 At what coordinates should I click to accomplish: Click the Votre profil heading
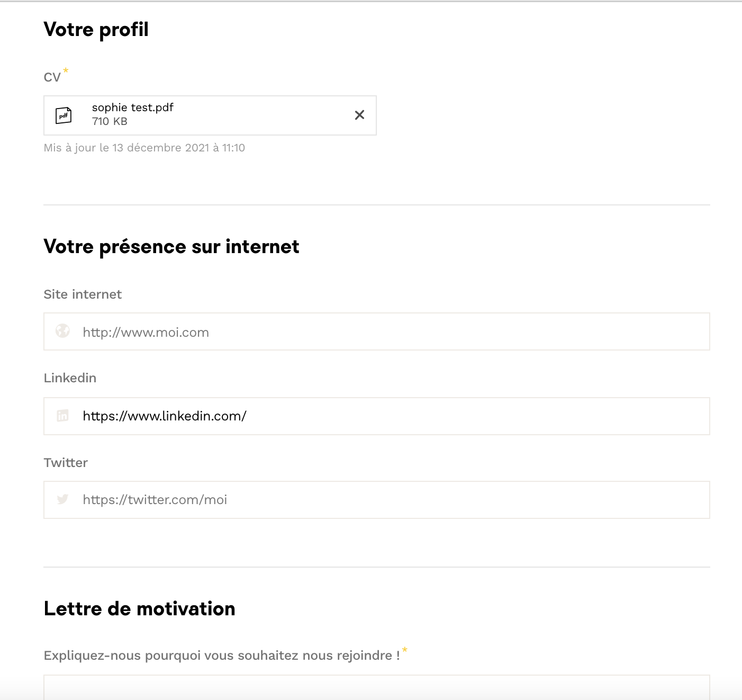pos(96,30)
